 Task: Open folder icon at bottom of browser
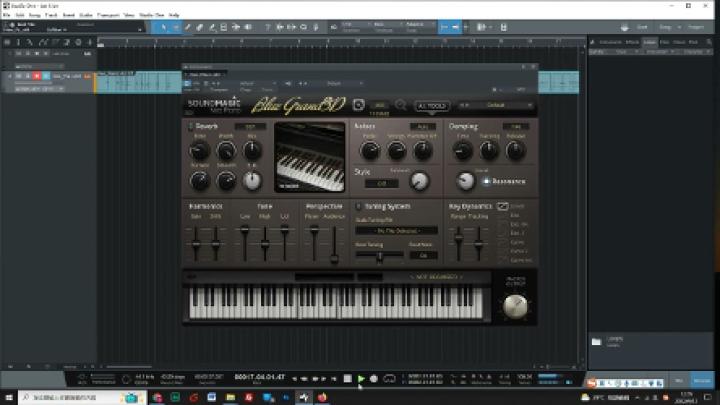[x=596, y=342]
